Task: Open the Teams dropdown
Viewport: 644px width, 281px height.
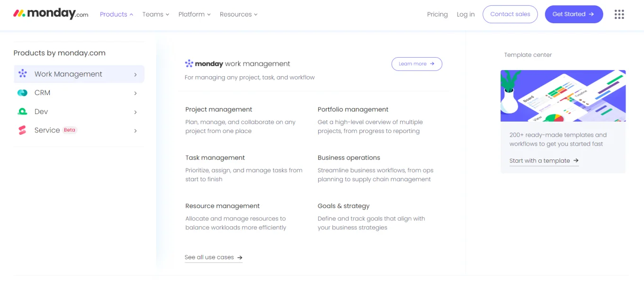Action: pyautogui.click(x=156, y=14)
